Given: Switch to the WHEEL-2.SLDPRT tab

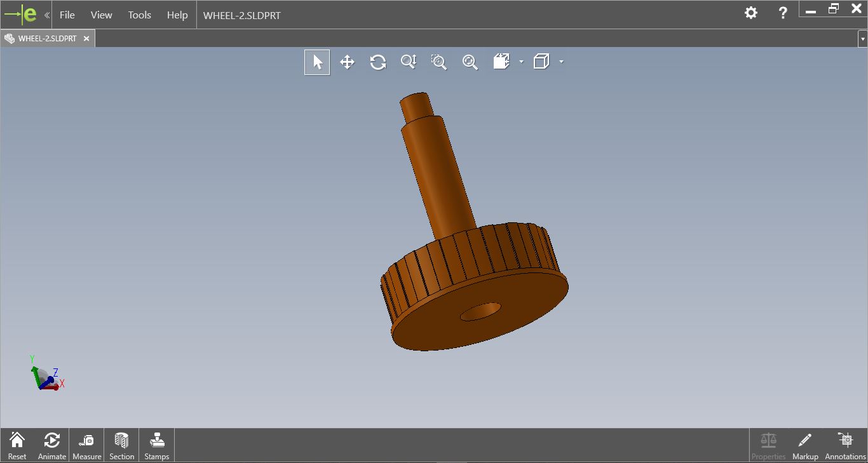Looking at the screenshot, I should [48, 39].
